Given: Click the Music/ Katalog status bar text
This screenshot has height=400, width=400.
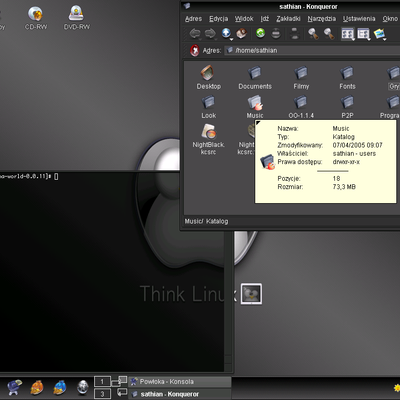Looking at the screenshot, I should click(x=206, y=221).
